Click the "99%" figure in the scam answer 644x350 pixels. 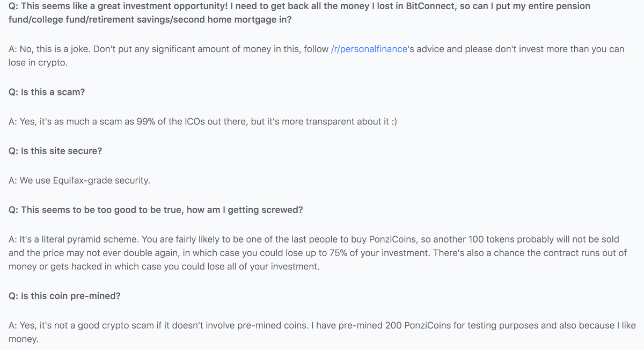[x=144, y=121]
